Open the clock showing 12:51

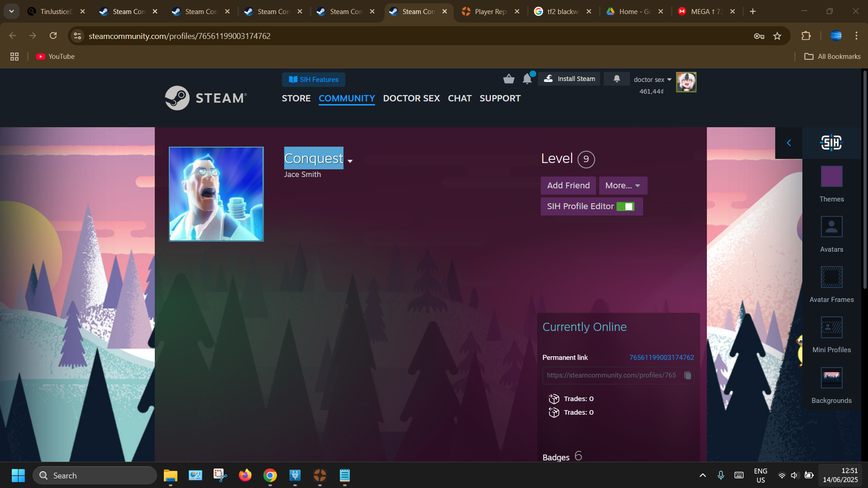tap(840, 475)
